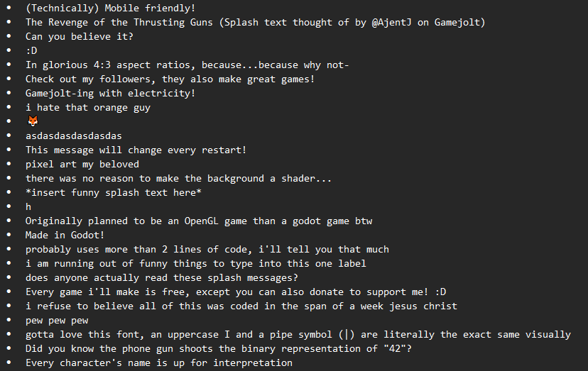Click the quoted "42" in phone gun line
The image size is (588, 371).
(x=395, y=349)
